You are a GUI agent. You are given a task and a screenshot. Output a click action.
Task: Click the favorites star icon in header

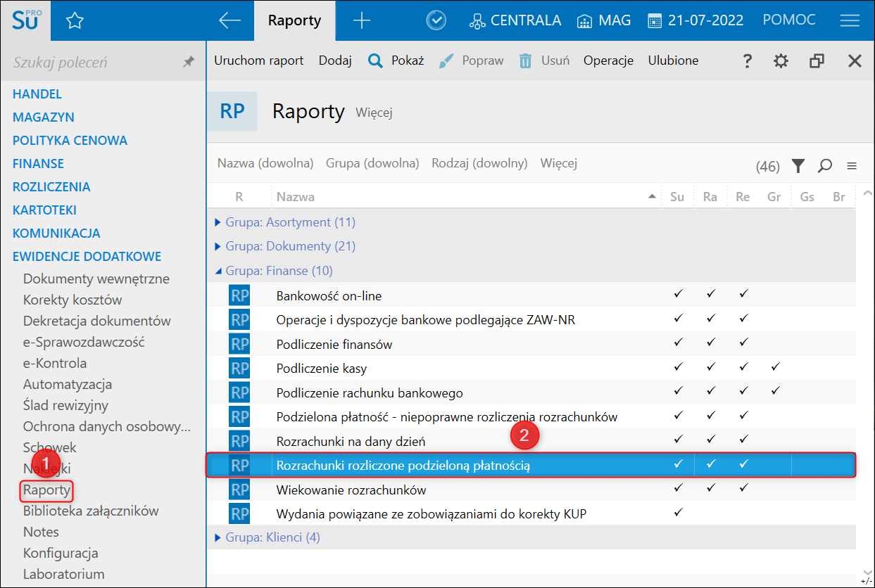coord(75,20)
